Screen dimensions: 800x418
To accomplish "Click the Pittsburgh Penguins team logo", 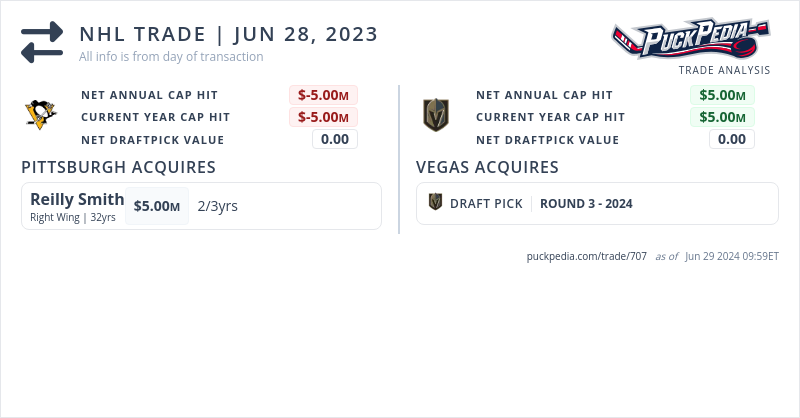I will pos(41,115).
